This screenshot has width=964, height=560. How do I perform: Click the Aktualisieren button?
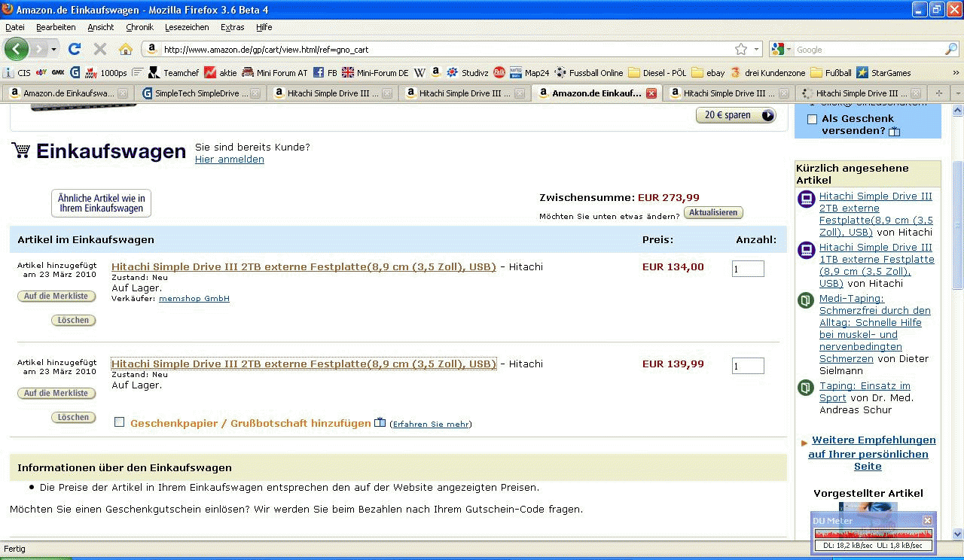(713, 213)
